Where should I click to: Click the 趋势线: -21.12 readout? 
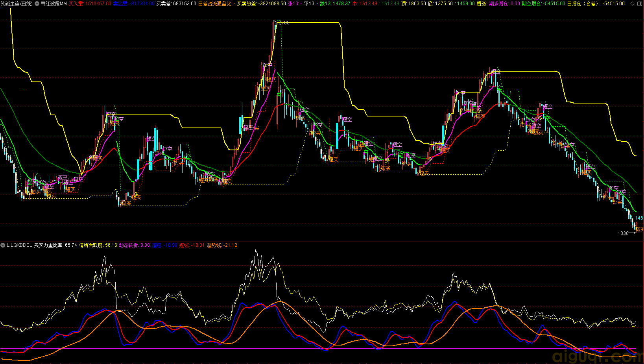[x=222, y=245]
